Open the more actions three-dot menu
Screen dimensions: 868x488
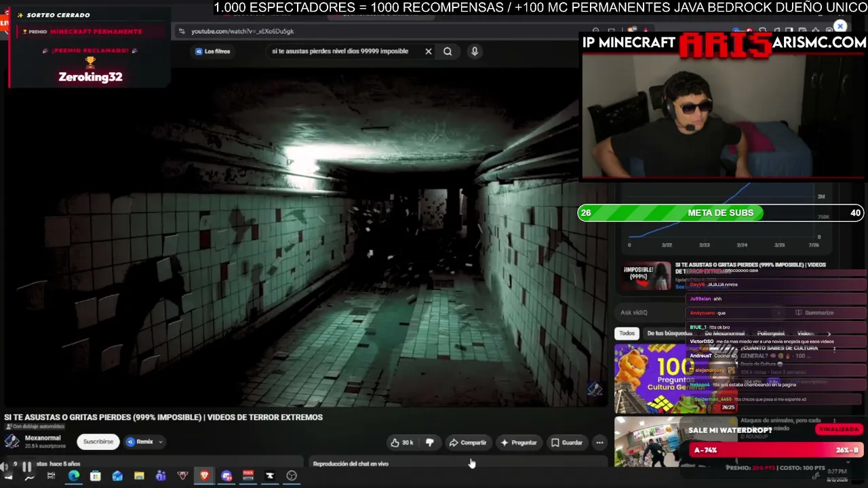click(x=599, y=443)
